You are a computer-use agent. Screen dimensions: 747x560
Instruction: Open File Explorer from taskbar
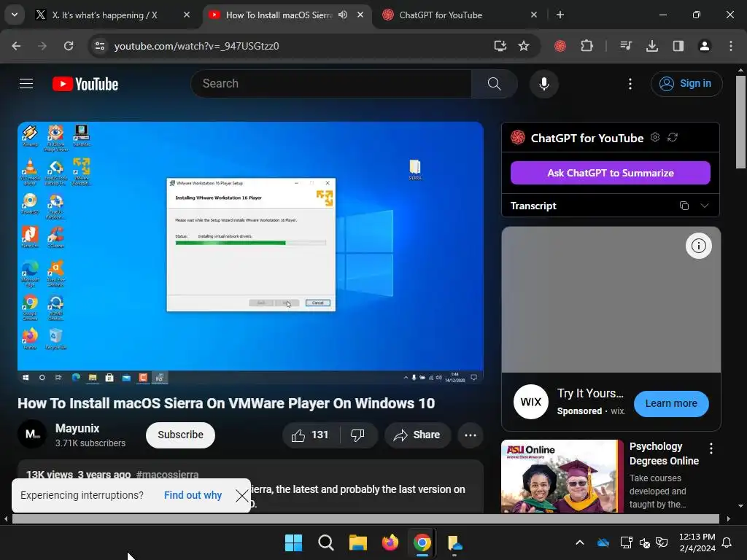click(357, 542)
